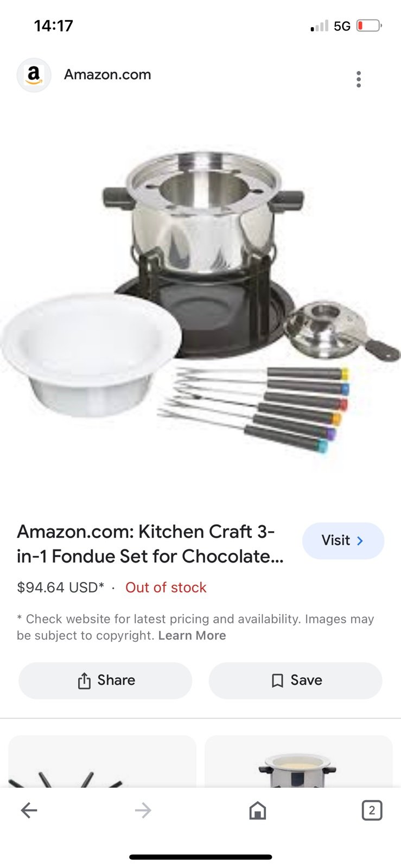Screen dimensions: 401x868
Task: Tap the bookmark icon in Save button
Action: pos(277,681)
